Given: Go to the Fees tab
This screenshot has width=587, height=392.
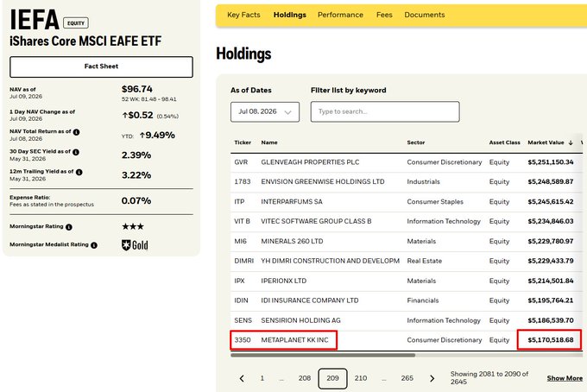Looking at the screenshot, I should click(x=384, y=15).
